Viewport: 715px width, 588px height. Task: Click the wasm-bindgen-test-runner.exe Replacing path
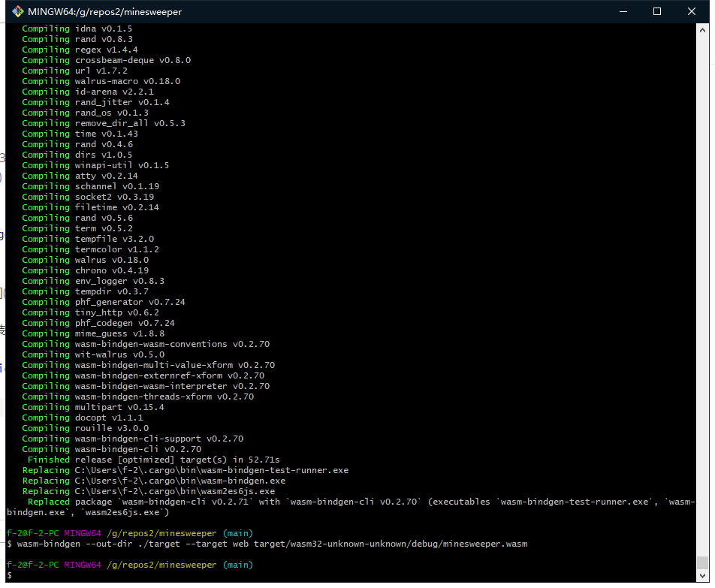click(211, 470)
